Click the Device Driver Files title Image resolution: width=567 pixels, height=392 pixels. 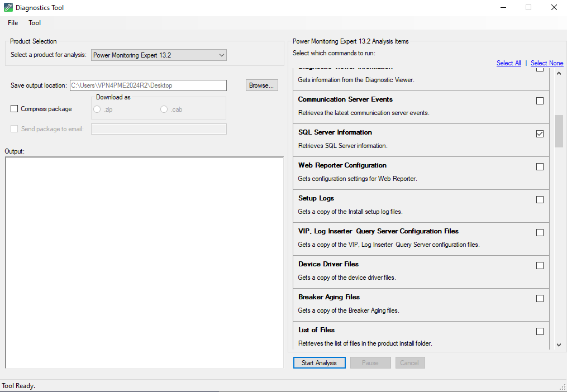328,264
